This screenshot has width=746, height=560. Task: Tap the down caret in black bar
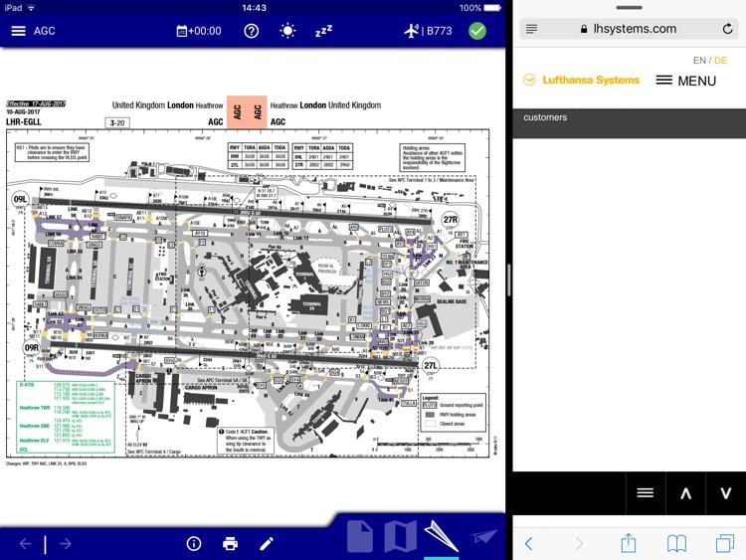726,493
